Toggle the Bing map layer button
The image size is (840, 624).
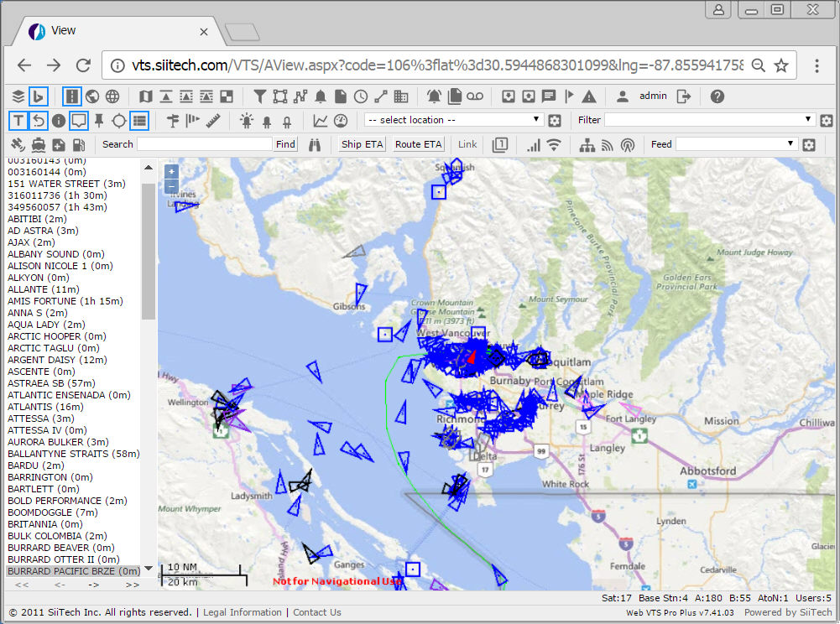[38, 96]
